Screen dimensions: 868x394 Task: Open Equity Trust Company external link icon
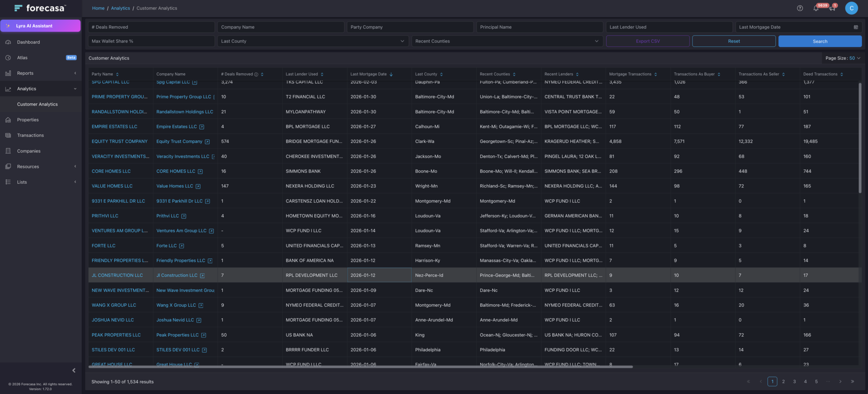[207, 142]
